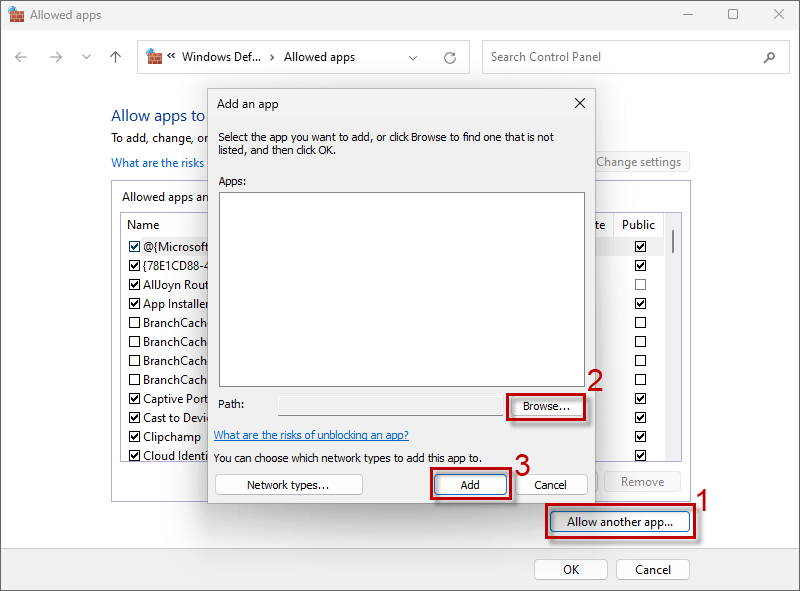This screenshot has width=800, height=591.
Task: Click the Add button
Action: click(x=470, y=485)
